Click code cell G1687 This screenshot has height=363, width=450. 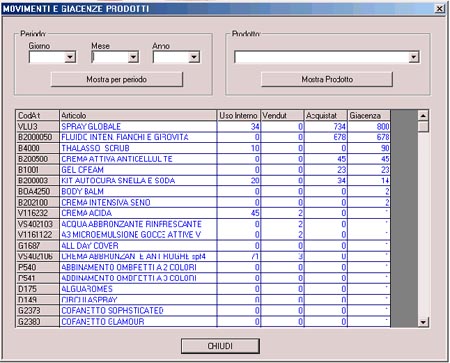pyautogui.click(x=38, y=246)
